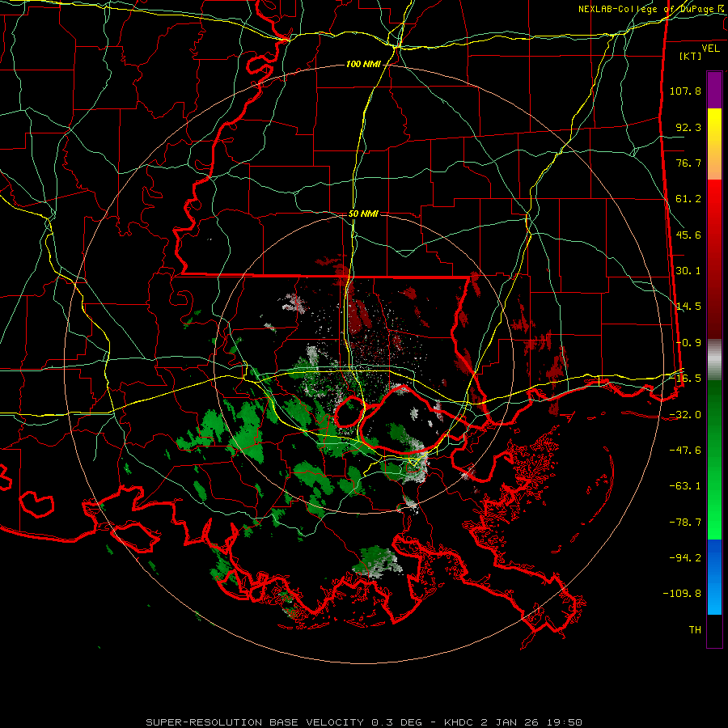
Task: Click the -47.6 velocity scale value
Action: point(685,451)
